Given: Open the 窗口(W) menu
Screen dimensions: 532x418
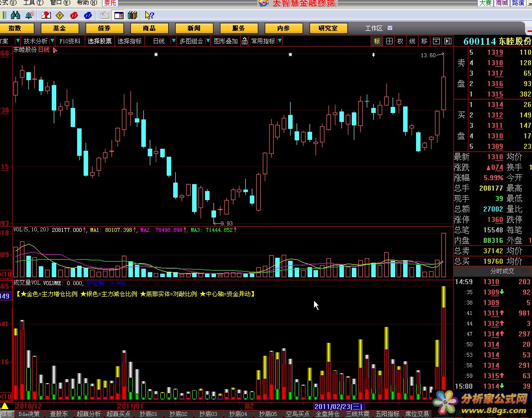Looking at the screenshot, I should point(60,2).
